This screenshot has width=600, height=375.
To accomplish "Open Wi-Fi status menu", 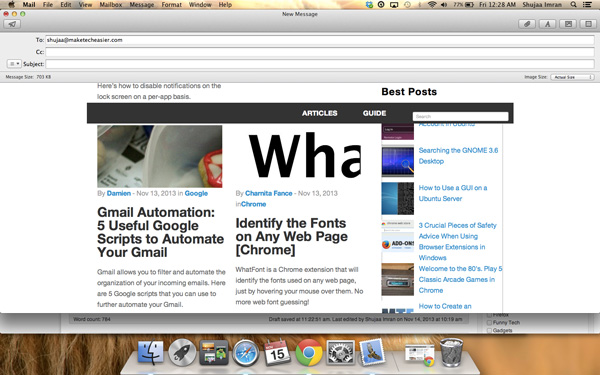I will click(x=432, y=5).
